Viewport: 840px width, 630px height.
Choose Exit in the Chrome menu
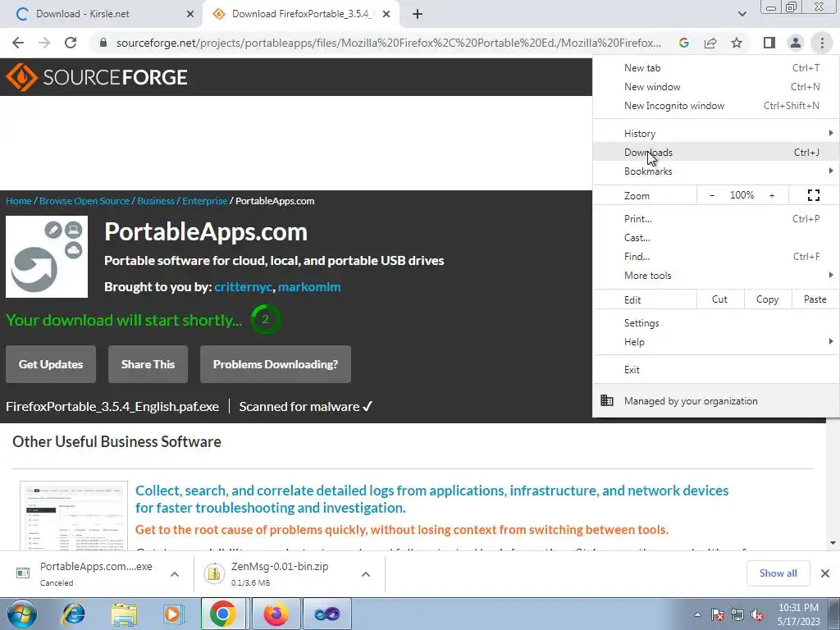[x=716, y=370]
